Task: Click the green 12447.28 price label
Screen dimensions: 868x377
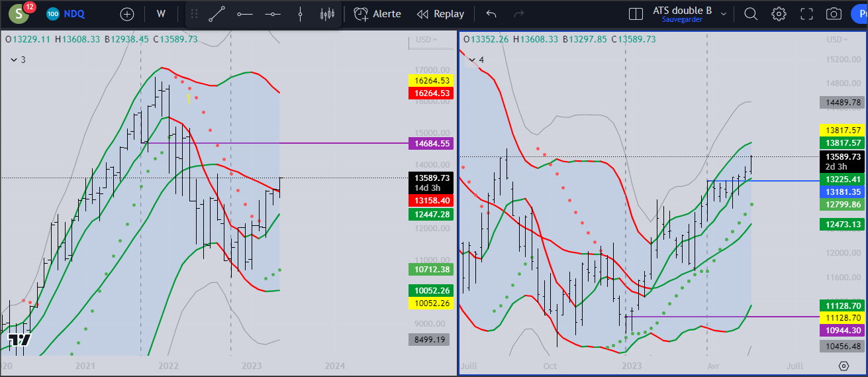Action: (x=431, y=215)
